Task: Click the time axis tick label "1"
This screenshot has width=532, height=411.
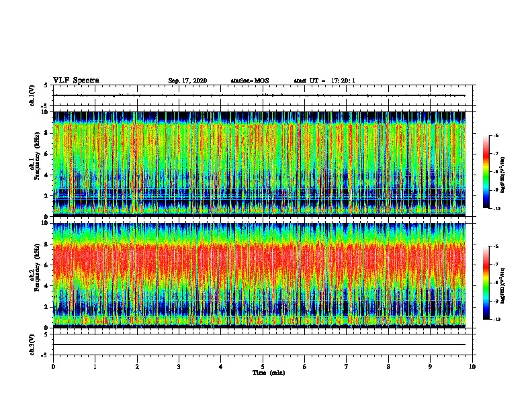Action: click(95, 367)
